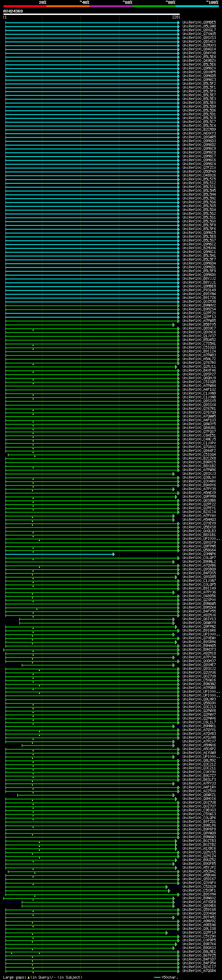Click the green ~80% identity legend segment

pos(154,6)
